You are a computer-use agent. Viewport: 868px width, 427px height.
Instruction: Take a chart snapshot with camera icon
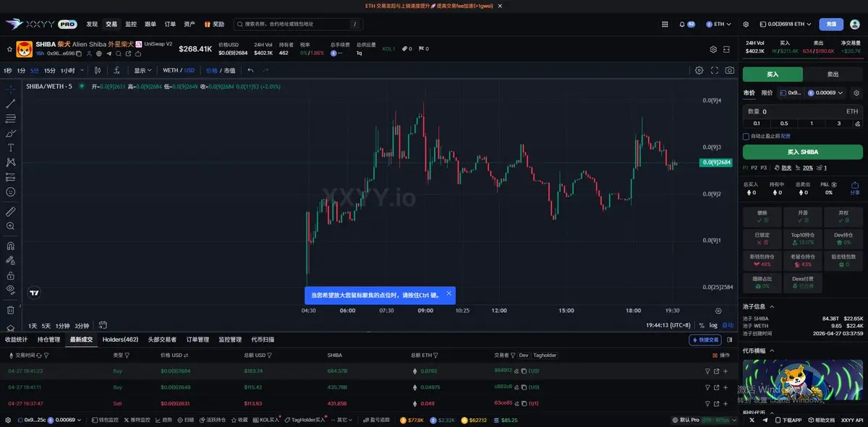(730, 70)
